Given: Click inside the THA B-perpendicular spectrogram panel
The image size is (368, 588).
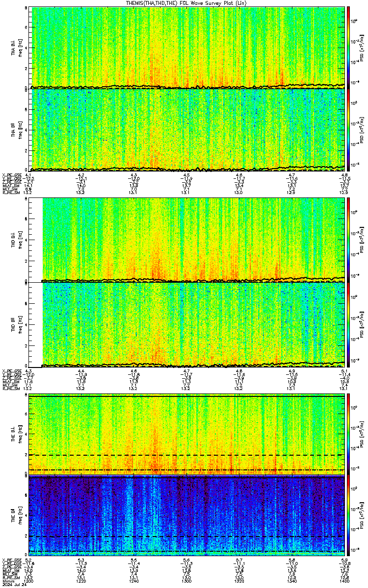Looking at the screenshot, I should (187, 48).
